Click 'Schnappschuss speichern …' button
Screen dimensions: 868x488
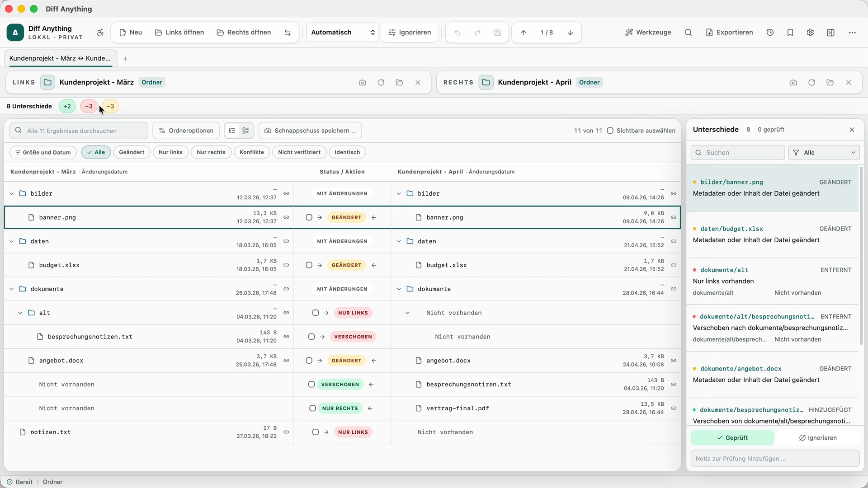point(310,131)
